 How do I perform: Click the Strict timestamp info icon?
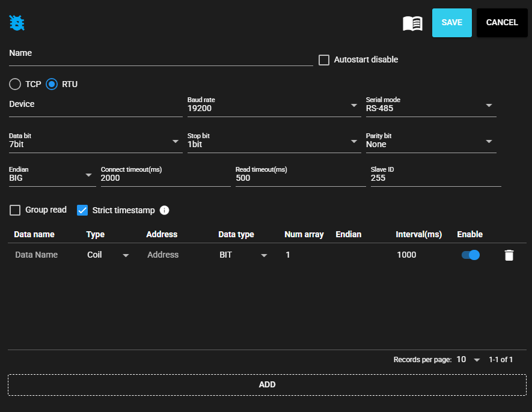tap(165, 210)
